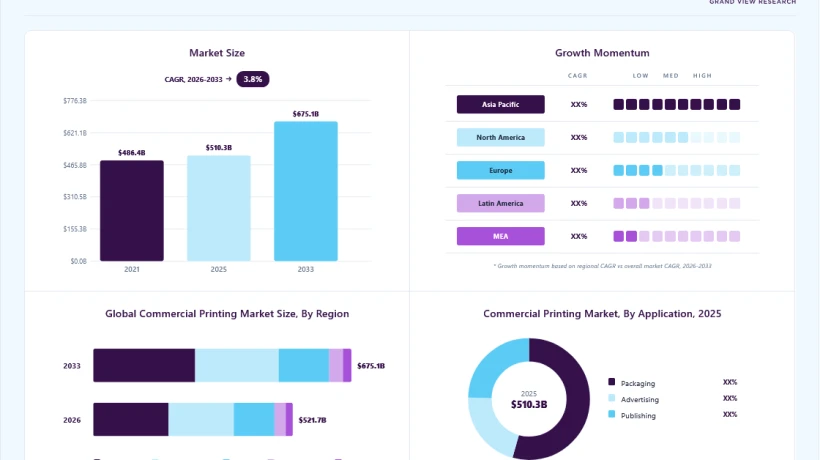Select the 2021 market size bar
This screenshot has height=460, width=820.
point(132,211)
